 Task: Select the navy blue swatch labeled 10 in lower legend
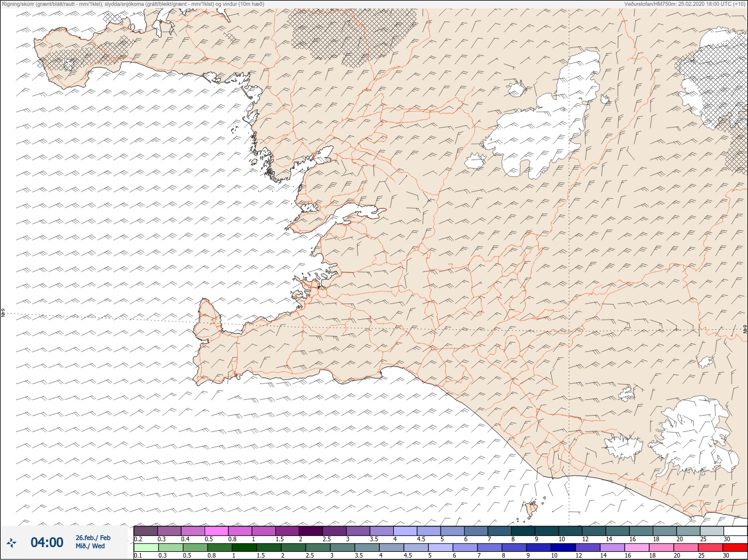tap(562, 548)
